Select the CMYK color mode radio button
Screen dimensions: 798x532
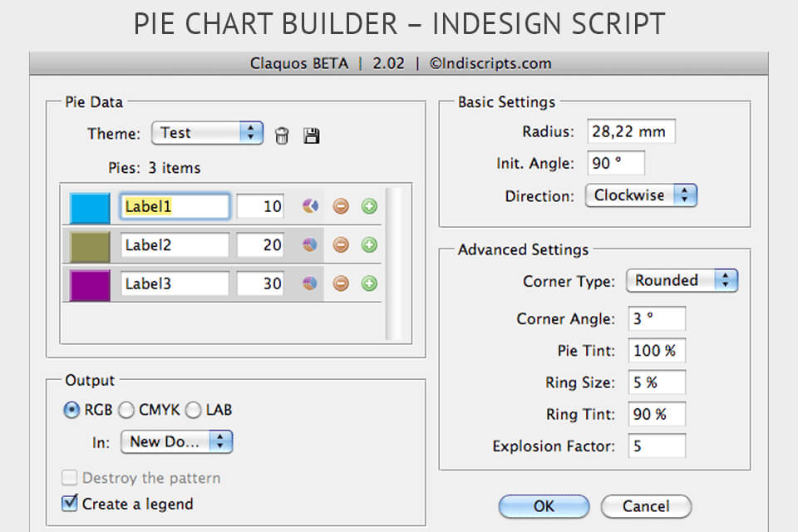click(126, 410)
